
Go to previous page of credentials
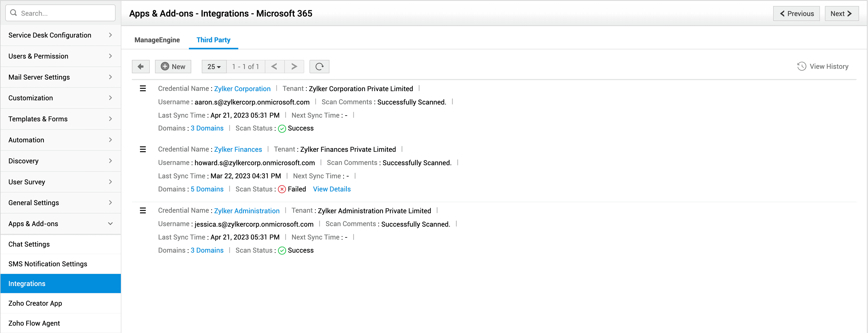coord(274,66)
